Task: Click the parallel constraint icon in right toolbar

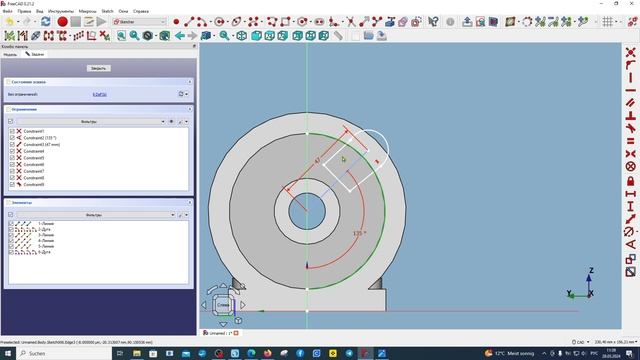Action: [x=631, y=103]
